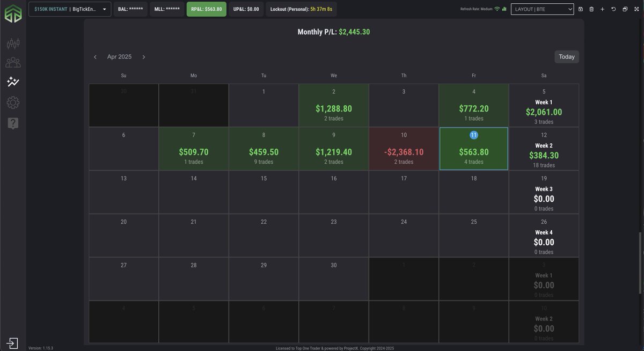Delete the layout with trash icon
The width and height of the screenshot is (644, 351).
pos(591,9)
